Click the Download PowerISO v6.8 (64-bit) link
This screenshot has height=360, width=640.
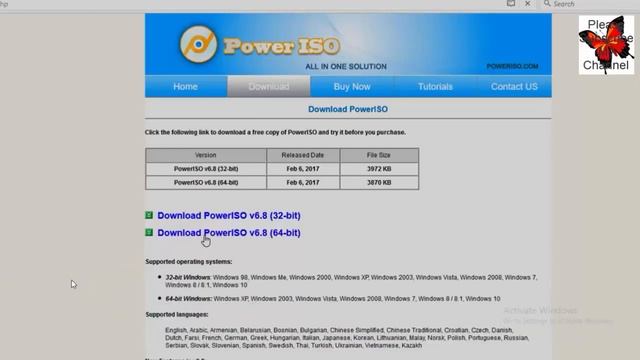point(229,233)
